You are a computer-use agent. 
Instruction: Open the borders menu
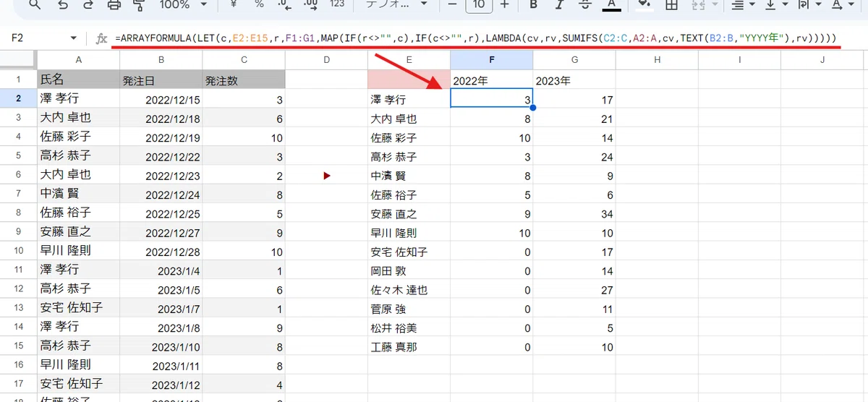click(x=671, y=5)
